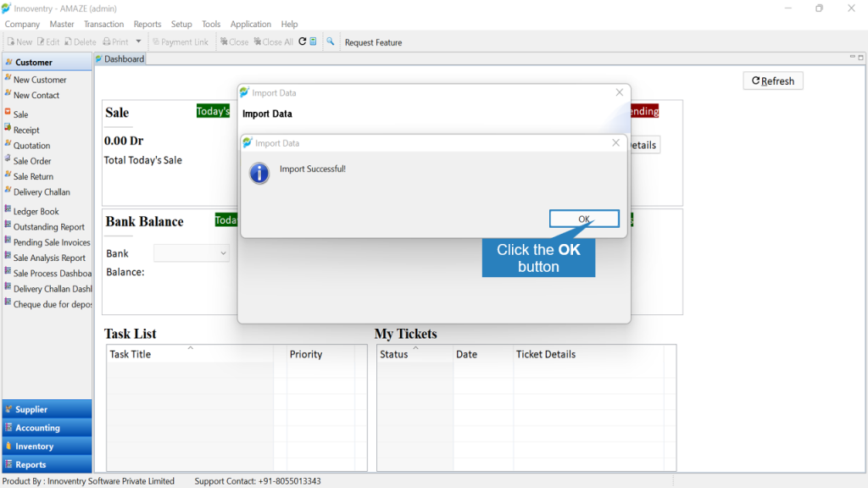Screen dimensions: 868x488
Task: Click the Refresh button on dashboard
Action: click(773, 80)
